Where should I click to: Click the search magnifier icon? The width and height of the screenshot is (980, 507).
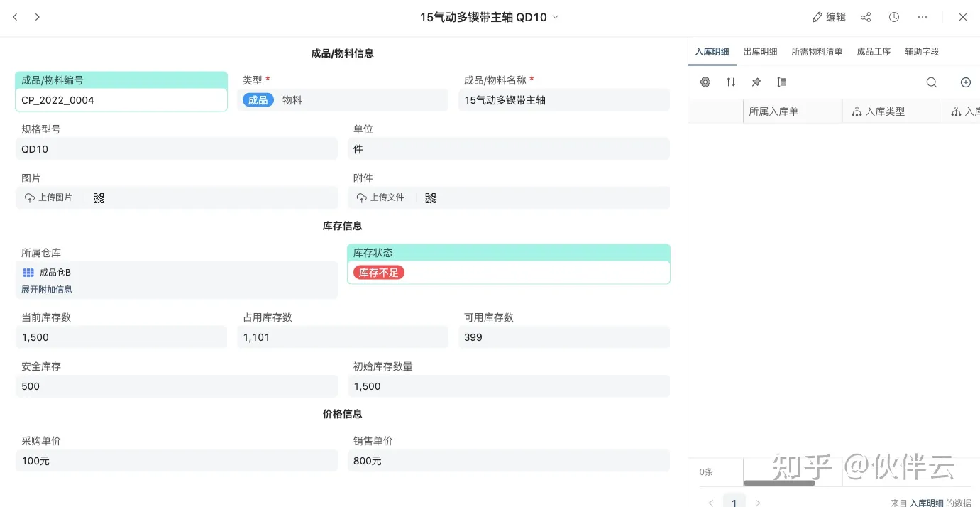(932, 82)
